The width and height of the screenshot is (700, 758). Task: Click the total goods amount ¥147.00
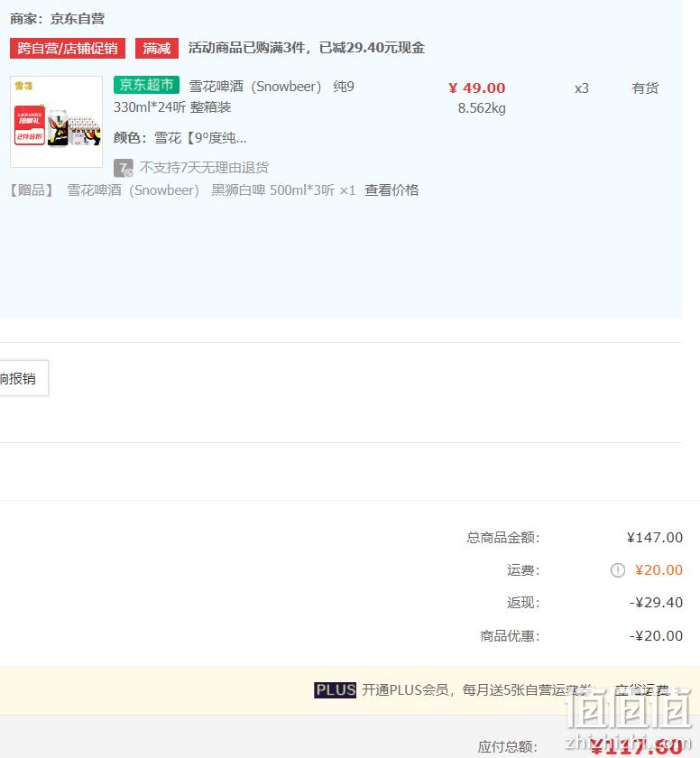point(655,538)
